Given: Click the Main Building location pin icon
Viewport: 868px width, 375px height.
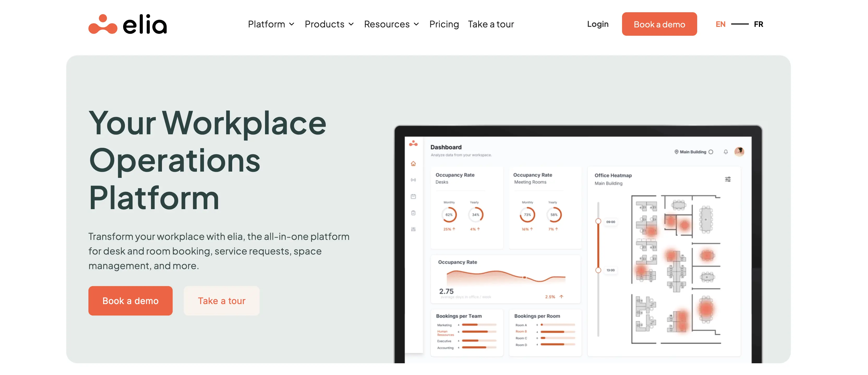Looking at the screenshot, I should point(676,152).
